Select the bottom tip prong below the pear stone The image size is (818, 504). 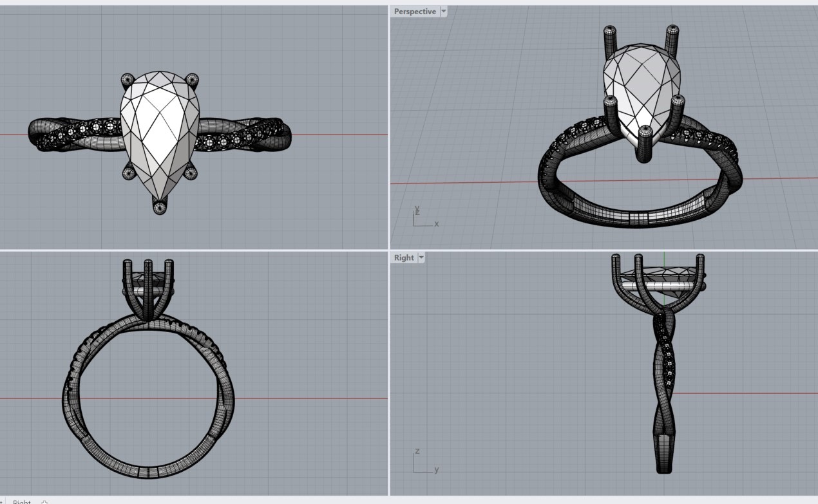(159, 207)
